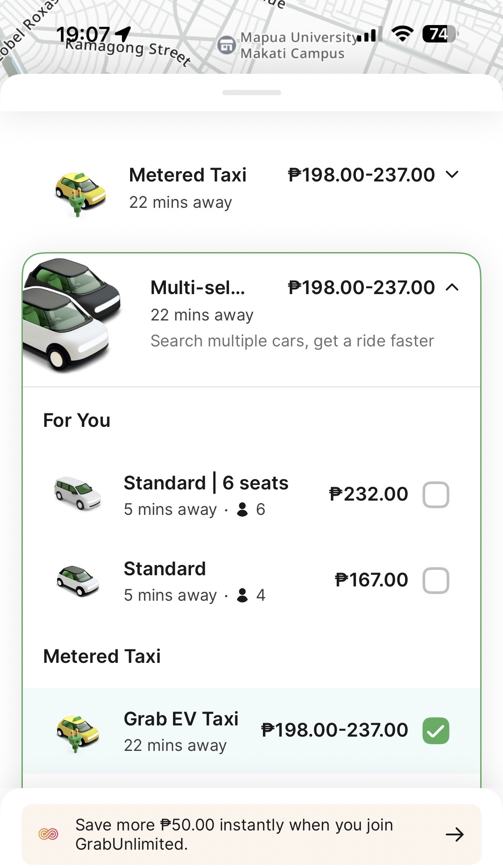Tap the Wi-Fi status icon
The width and height of the screenshot is (503, 868).
click(402, 34)
